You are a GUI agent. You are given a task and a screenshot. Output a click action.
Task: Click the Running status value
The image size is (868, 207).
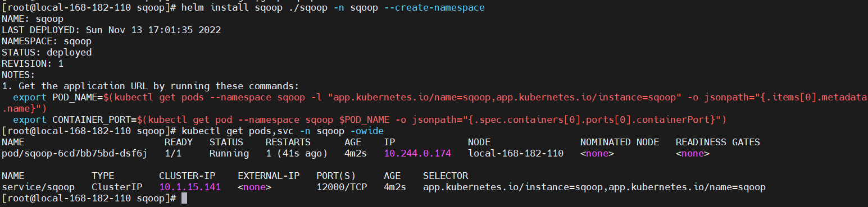point(229,153)
